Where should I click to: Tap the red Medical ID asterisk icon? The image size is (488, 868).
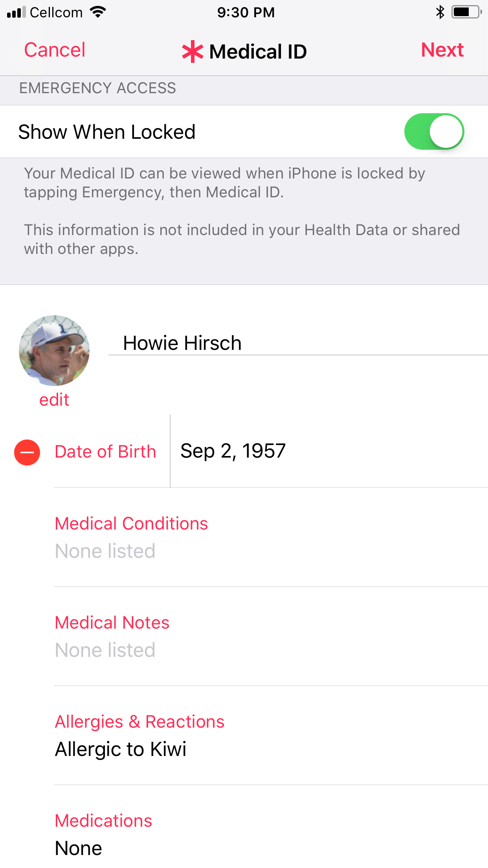tap(192, 51)
